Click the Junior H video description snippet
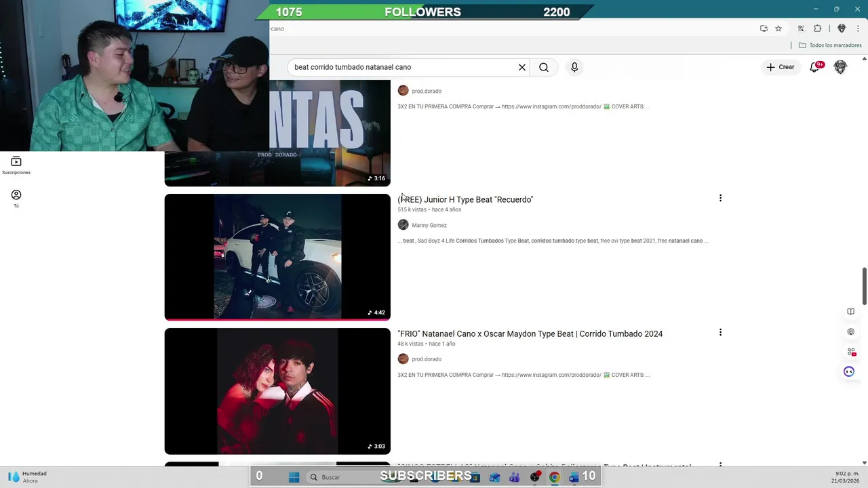Viewport: 868px width, 488px height. 553,241
